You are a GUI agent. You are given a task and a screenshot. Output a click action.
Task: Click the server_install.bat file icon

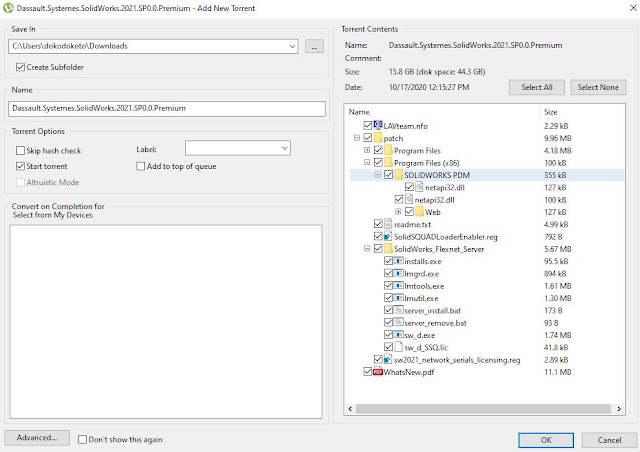coord(399,310)
